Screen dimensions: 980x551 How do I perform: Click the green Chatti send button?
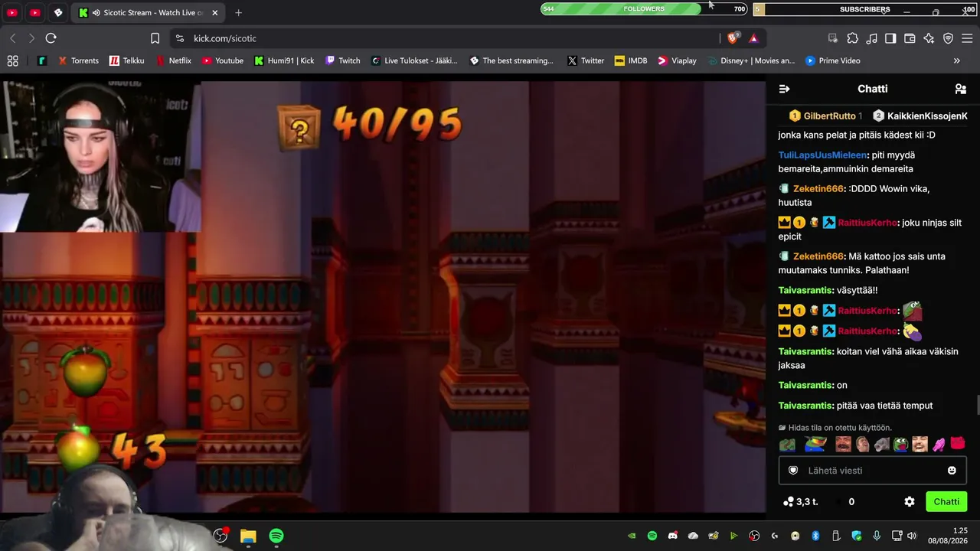(946, 502)
